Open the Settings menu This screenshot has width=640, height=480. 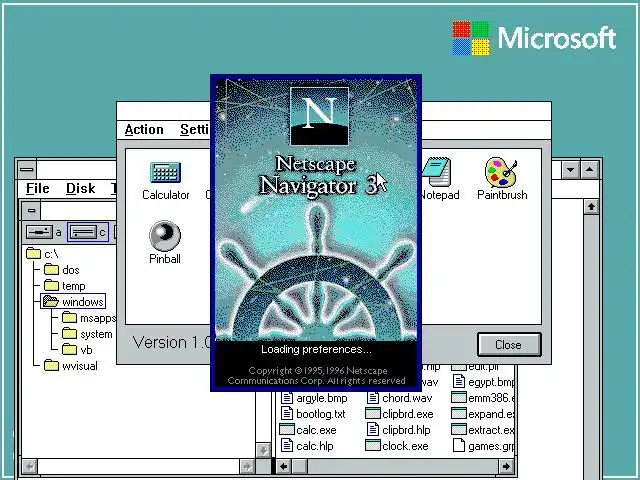(195, 130)
